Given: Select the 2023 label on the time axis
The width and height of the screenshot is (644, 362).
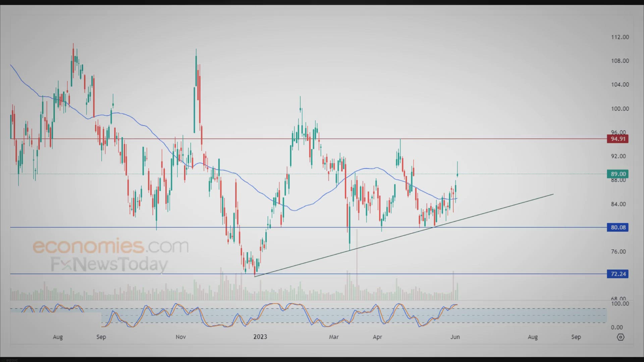Looking at the screenshot, I should coord(260,337).
